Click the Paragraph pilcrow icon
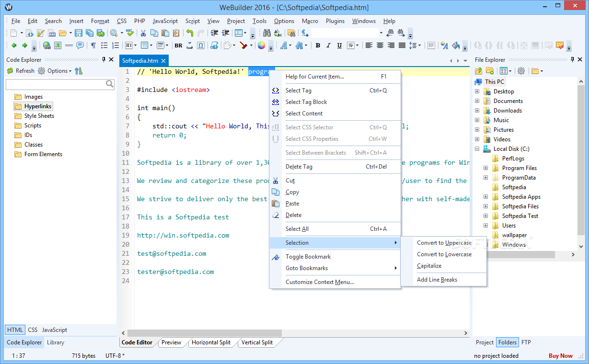 click(93, 45)
